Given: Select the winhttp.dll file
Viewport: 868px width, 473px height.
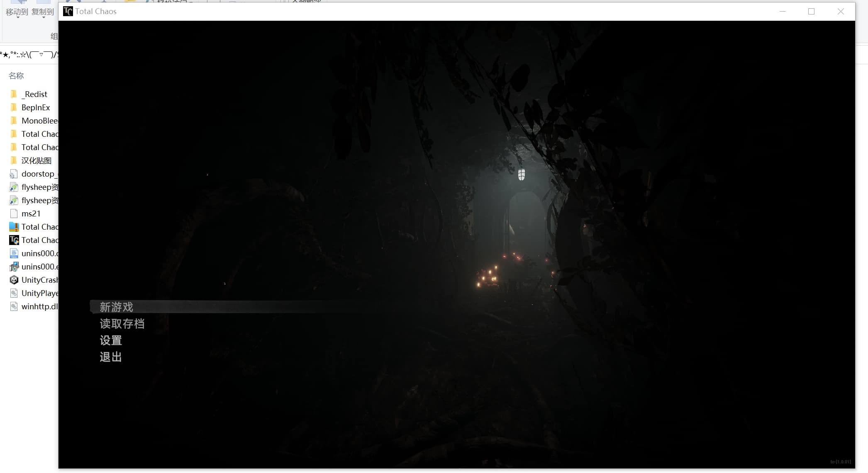Looking at the screenshot, I should [x=39, y=306].
